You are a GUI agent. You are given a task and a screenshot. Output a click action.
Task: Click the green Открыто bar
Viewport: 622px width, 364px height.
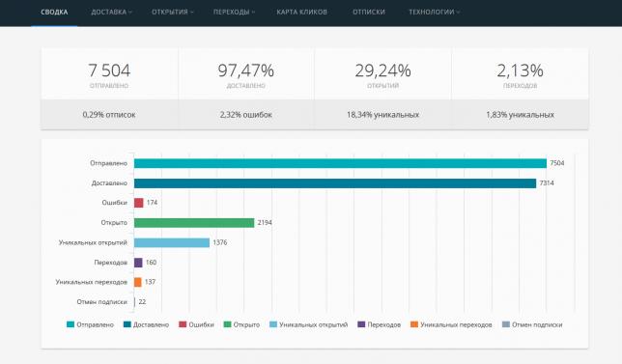[194, 222]
